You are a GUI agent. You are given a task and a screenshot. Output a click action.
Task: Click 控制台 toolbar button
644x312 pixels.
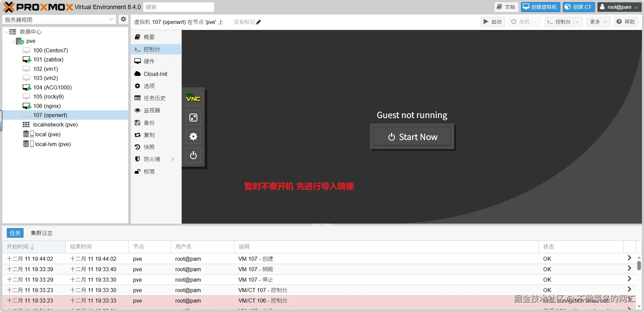pos(559,22)
